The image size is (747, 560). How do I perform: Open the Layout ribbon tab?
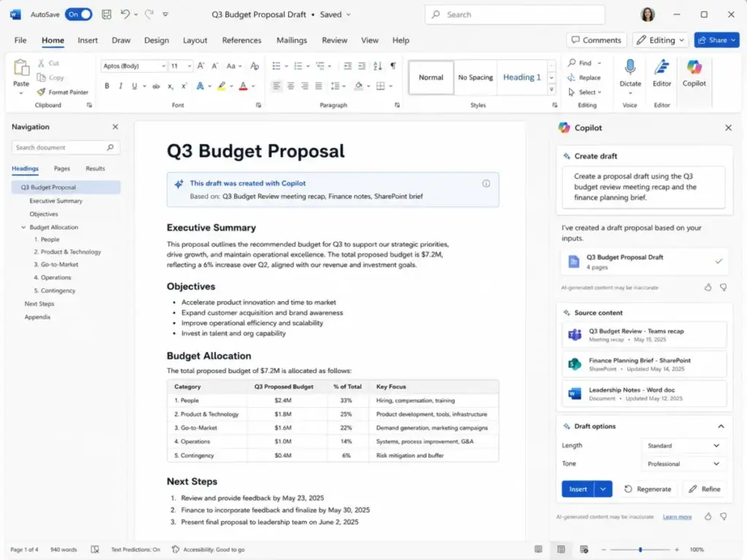point(195,40)
